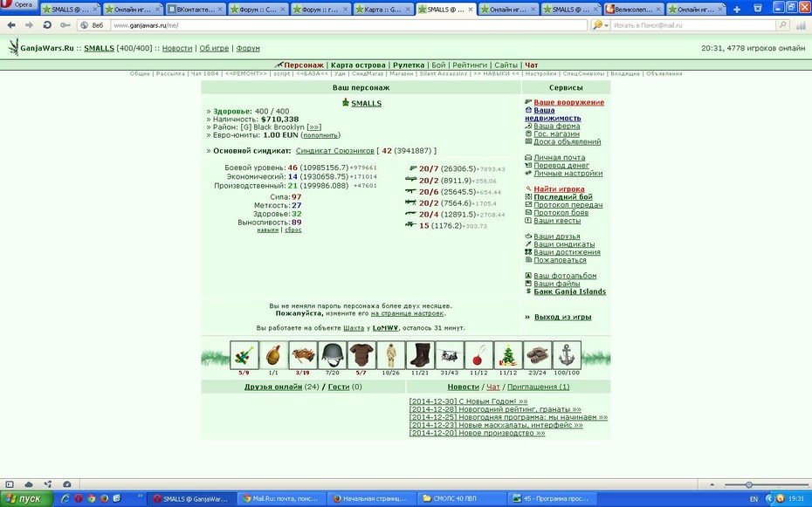Screen dimensions: 812x507
Task: Open Банк Ganja Islands link
Action: click(x=569, y=291)
